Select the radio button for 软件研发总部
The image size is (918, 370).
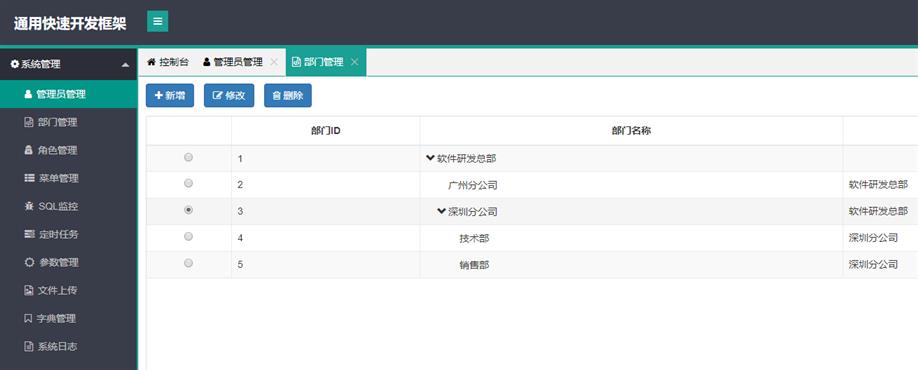[189, 157]
